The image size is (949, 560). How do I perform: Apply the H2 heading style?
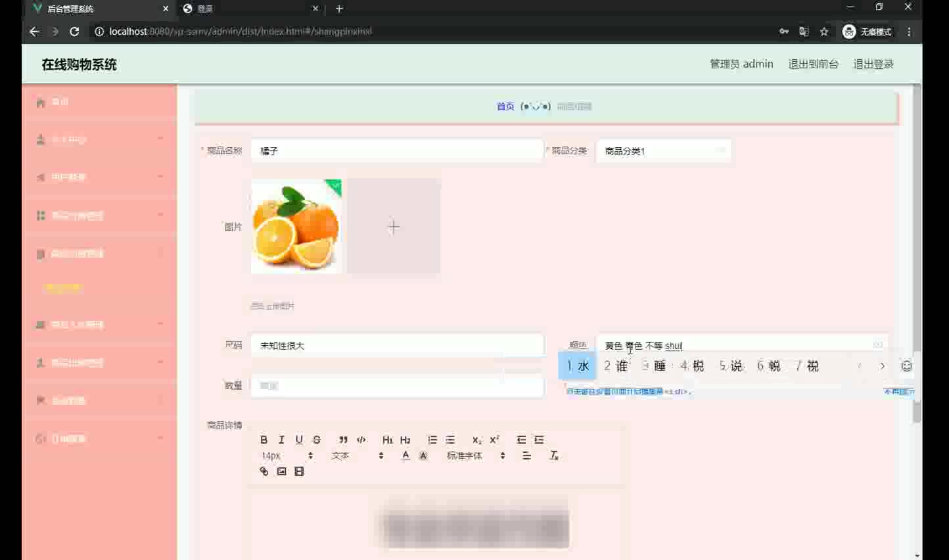pyautogui.click(x=405, y=440)
